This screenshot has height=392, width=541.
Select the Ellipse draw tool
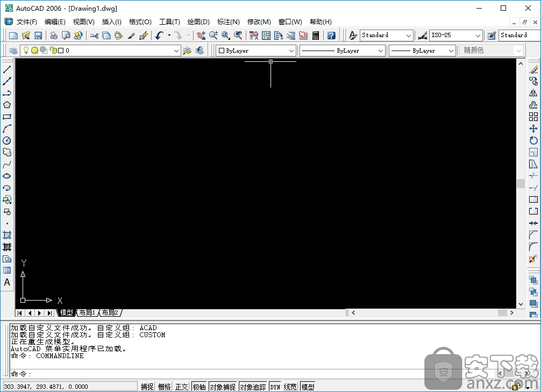tap(7, 176)
